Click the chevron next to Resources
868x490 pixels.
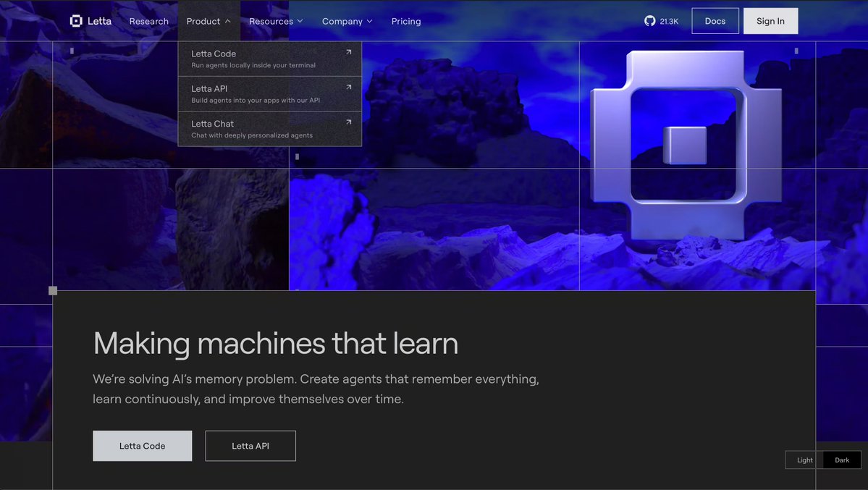pyautogui.click(x=300, y=21)
